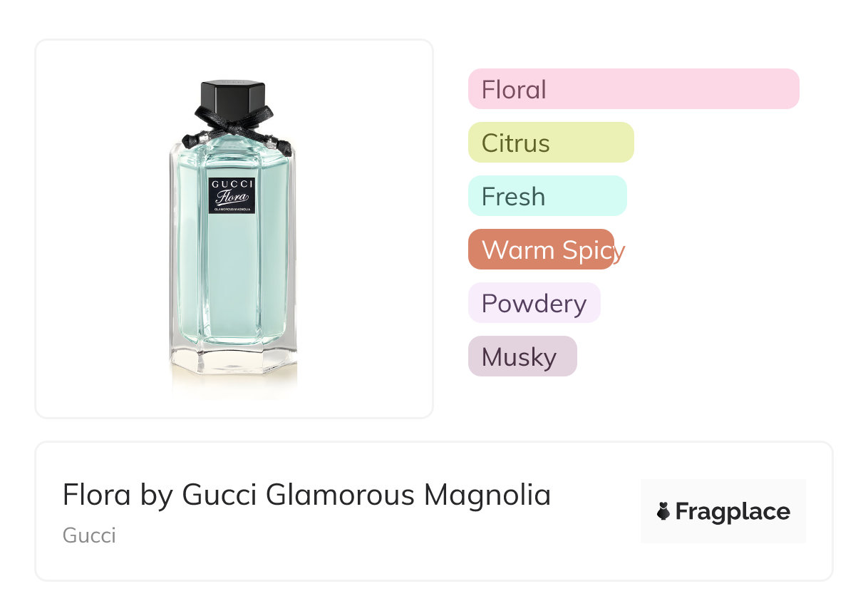Click the word Floral in the accord list
868x616 pixels.
[x=514, y=90]
